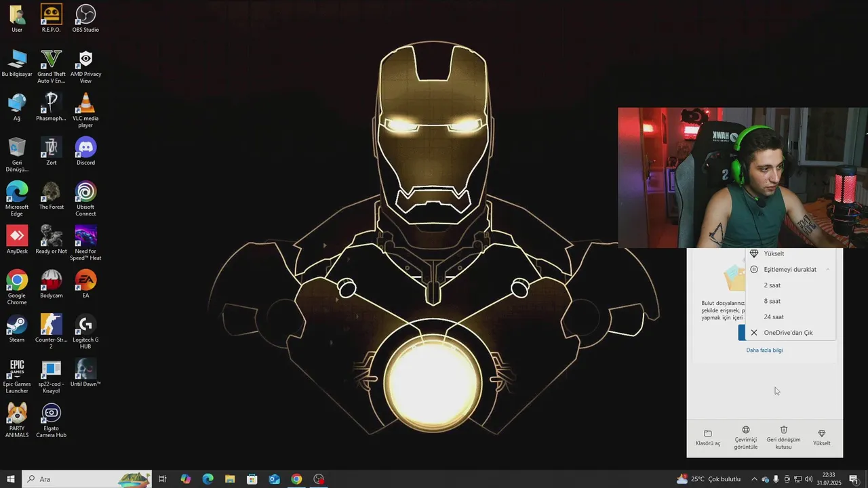Open the OBS Studio desktop shortcut

coord(85,18)
